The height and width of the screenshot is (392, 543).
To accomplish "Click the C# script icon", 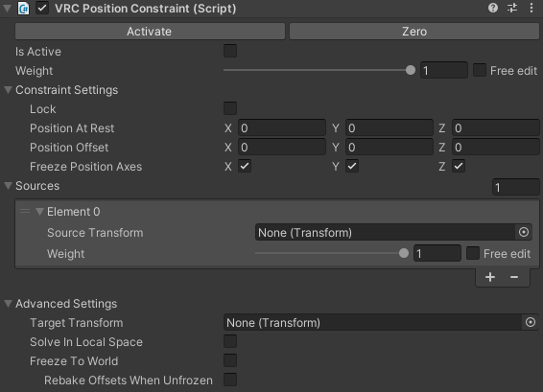I will (23, 9).
